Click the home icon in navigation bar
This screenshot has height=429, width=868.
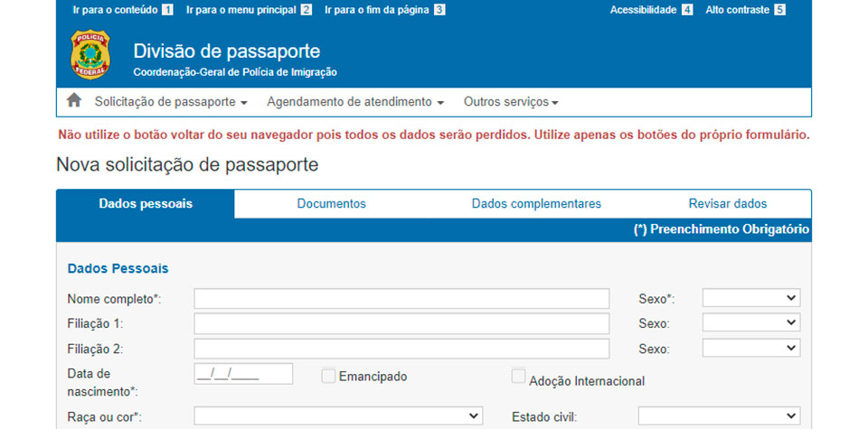74,101
